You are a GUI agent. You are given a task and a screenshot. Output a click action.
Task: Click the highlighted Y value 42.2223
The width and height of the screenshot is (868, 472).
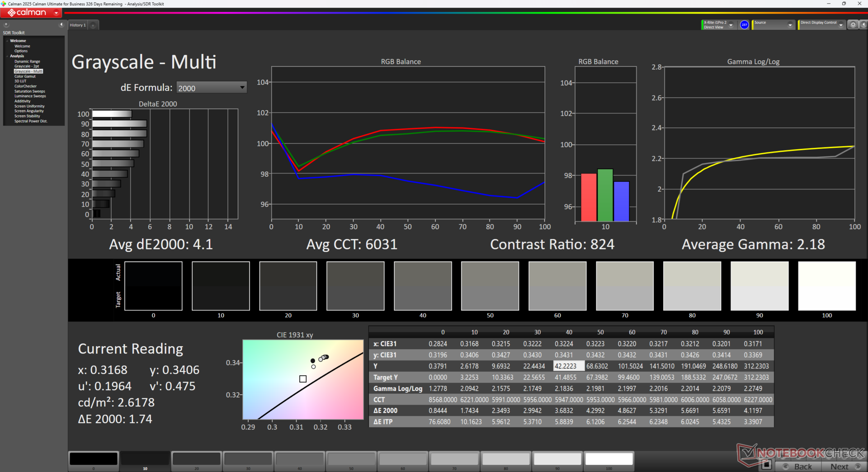coord(568,366)
